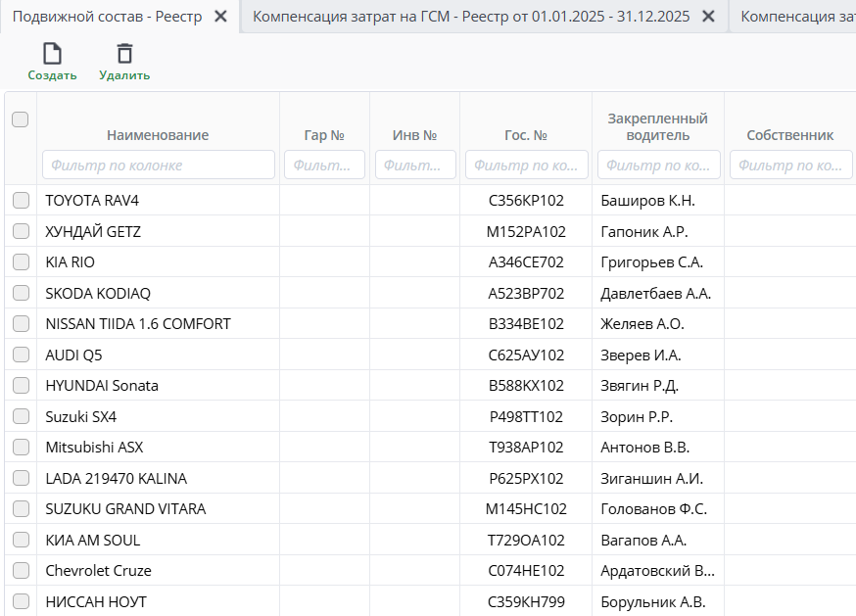The height and width of the screenshot is (616, 856).
Task: Click the Создать new document icon
Action: [x=52, y=54]
